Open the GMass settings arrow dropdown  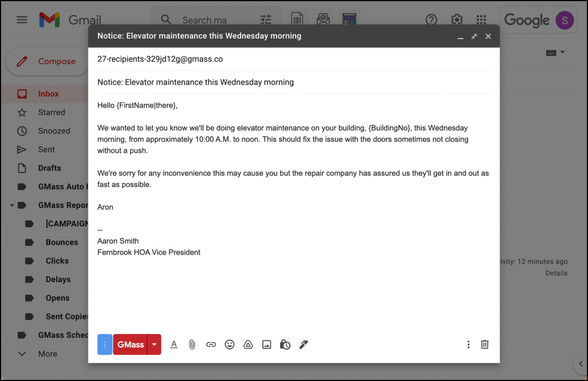[153, 344]
